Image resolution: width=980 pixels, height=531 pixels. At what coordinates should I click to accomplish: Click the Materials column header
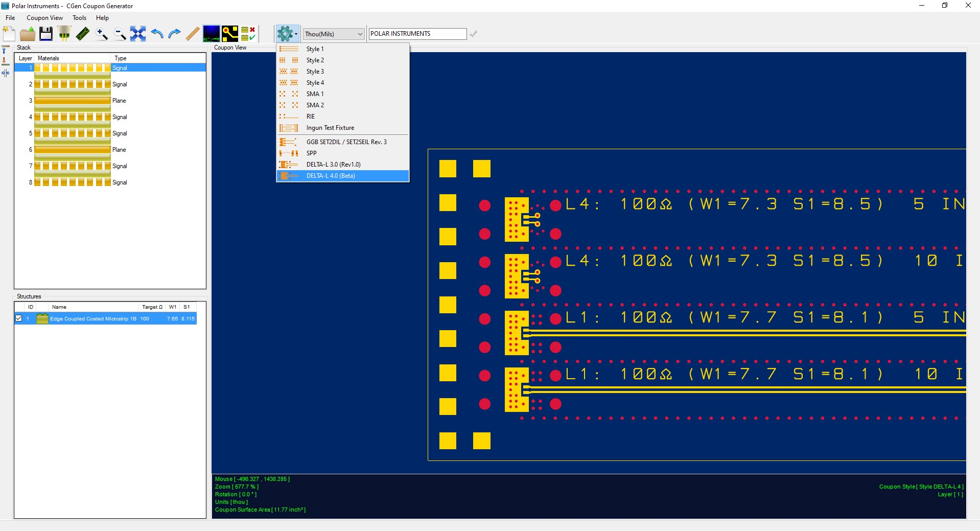tap(73, 58)
